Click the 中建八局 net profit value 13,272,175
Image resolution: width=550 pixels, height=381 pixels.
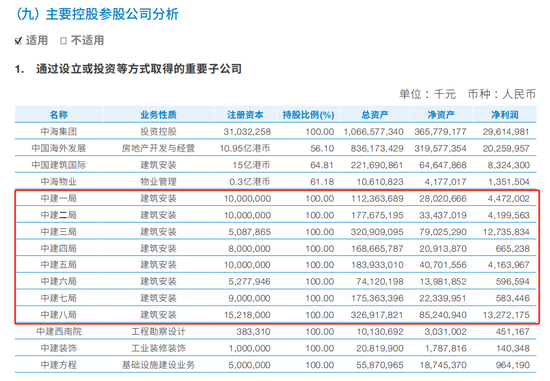pyautogui.click(x=506, y=315)
